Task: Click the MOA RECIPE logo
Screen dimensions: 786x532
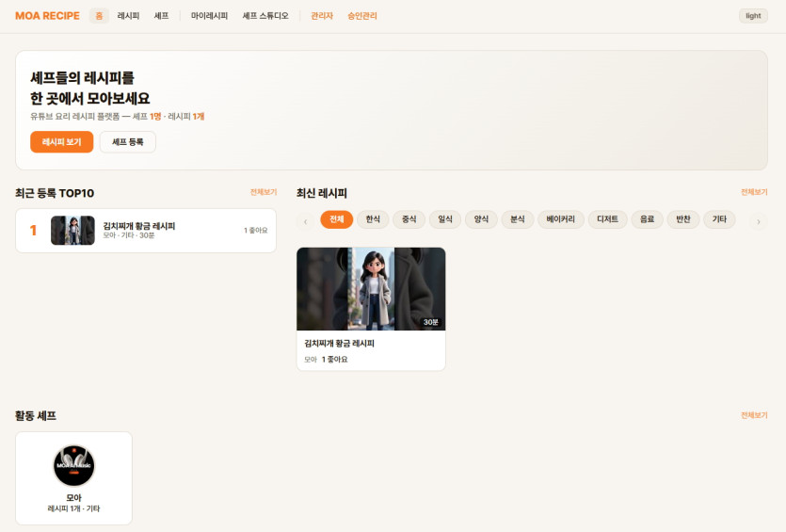Action: coord(47,16)
